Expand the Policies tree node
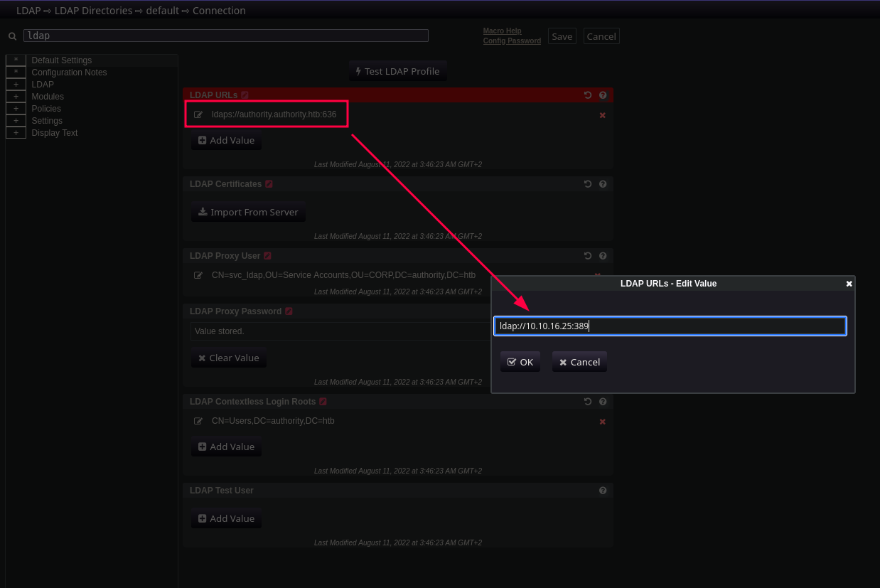This screenshot has height=588, width=880. tap(16, 109)
